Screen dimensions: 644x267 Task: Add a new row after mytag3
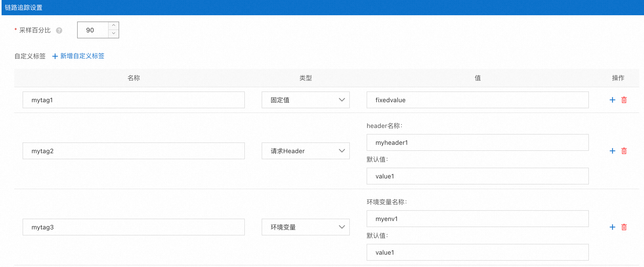tap(612, 227)
